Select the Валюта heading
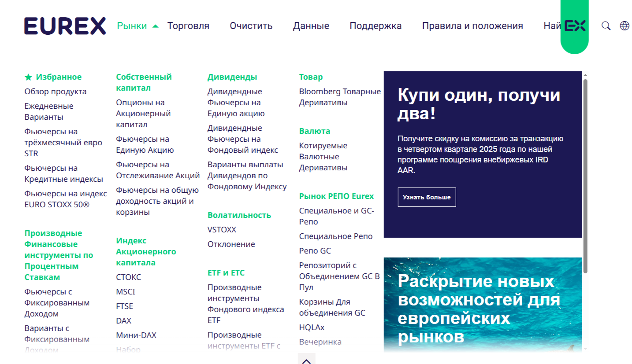Viewport: 632px width, 364px height. click(x=315, y=131)
